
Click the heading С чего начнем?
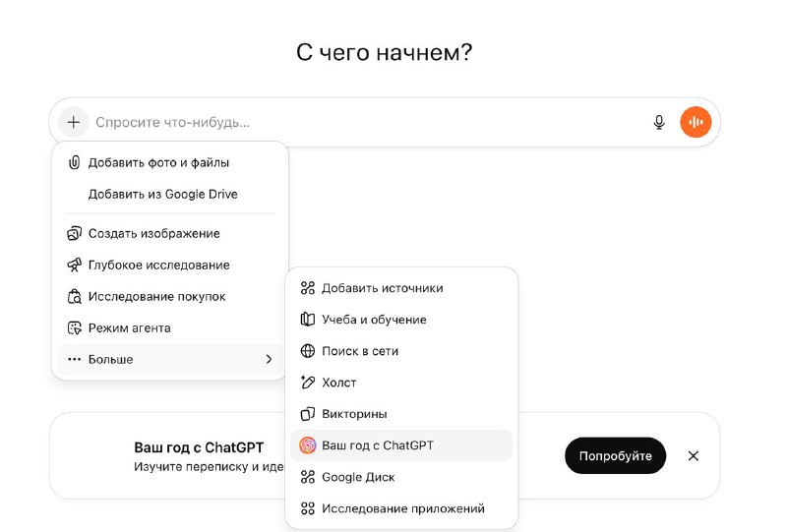click(384, 52)
